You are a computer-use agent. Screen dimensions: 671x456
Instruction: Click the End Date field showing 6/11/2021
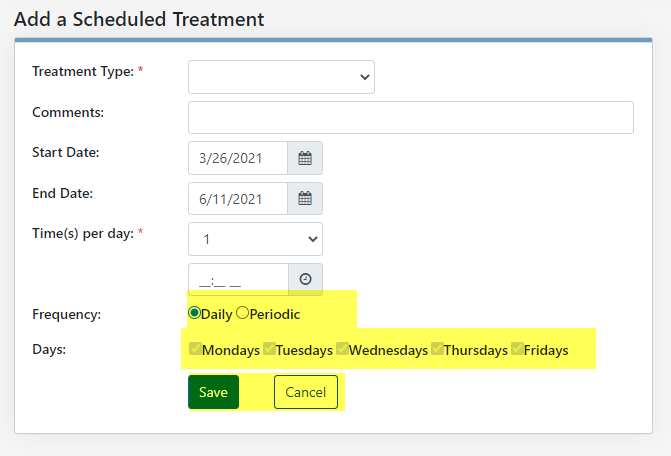238,198
